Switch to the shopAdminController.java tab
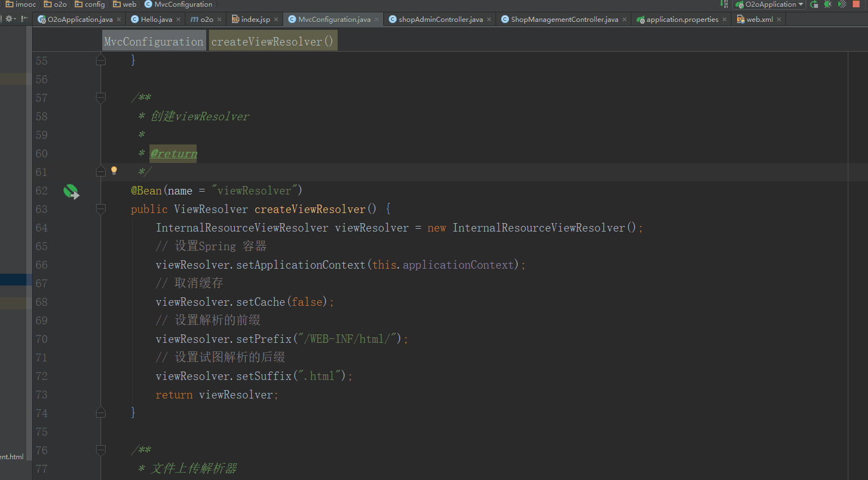This screenshot has width=868, height=480. (x=440, y=19)
